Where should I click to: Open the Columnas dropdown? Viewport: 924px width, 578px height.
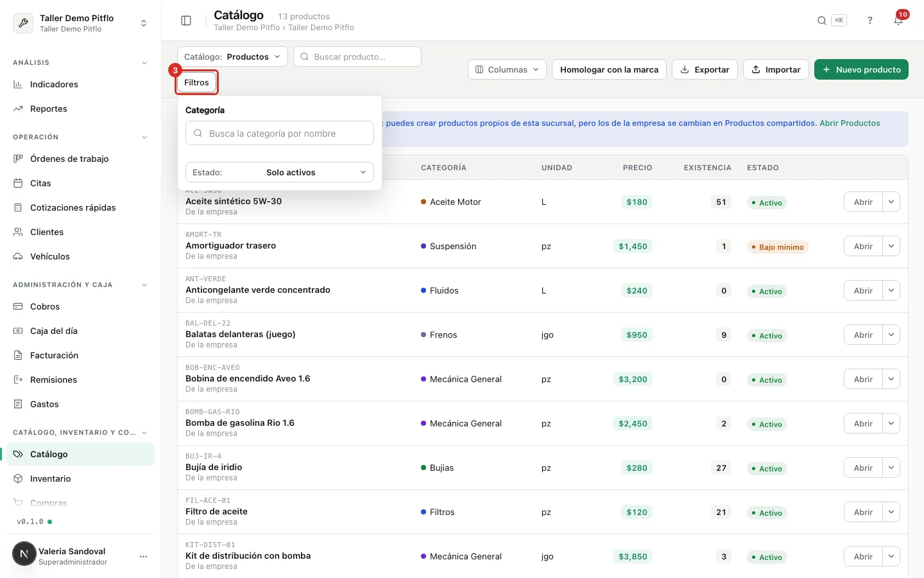click(507, 69)
